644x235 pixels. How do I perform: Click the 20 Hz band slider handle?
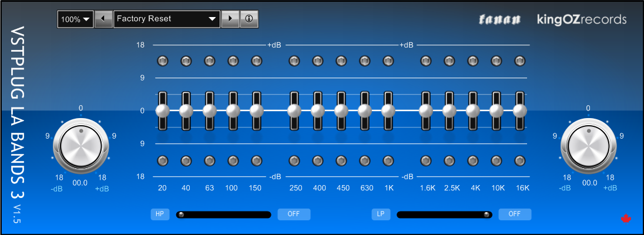pyautogui.click(x=163, y=110)
